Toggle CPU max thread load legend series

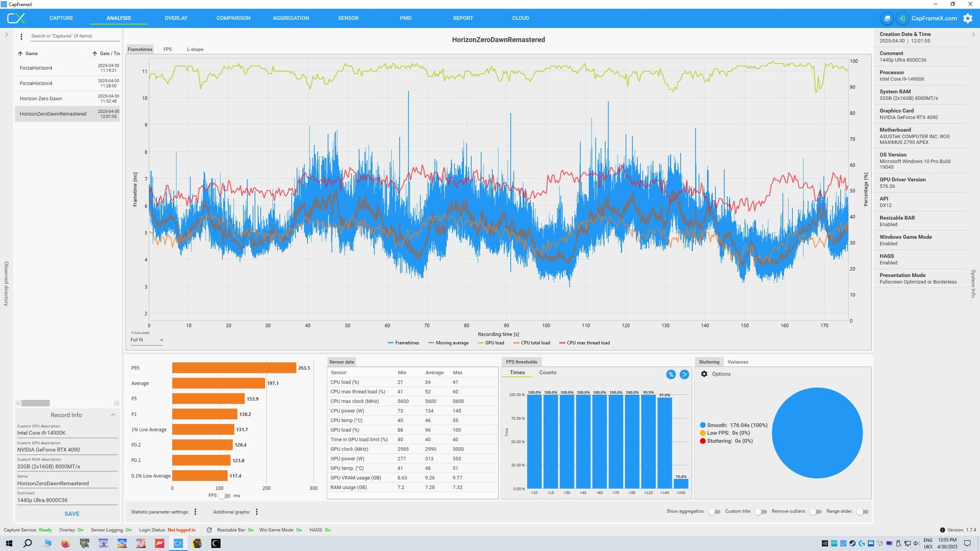point(584,343)
